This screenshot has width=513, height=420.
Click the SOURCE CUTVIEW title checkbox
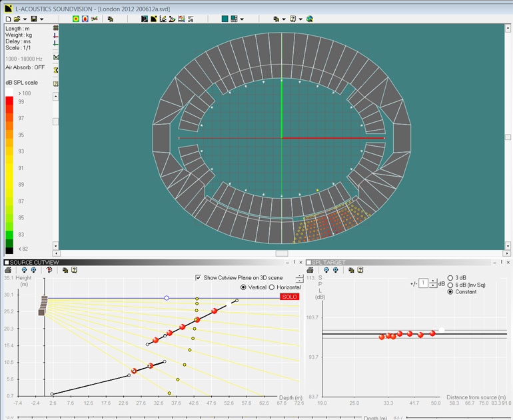(7, 263)
